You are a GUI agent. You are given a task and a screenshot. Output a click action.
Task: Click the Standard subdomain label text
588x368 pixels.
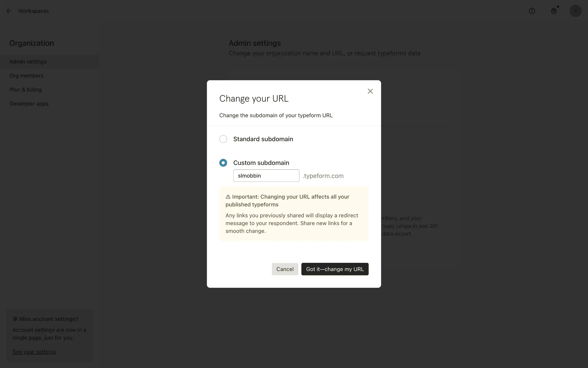click(x=263, y=139)
